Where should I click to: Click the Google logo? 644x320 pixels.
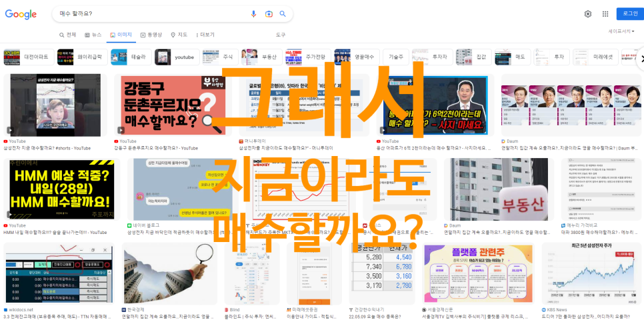[x=21, y=14]
